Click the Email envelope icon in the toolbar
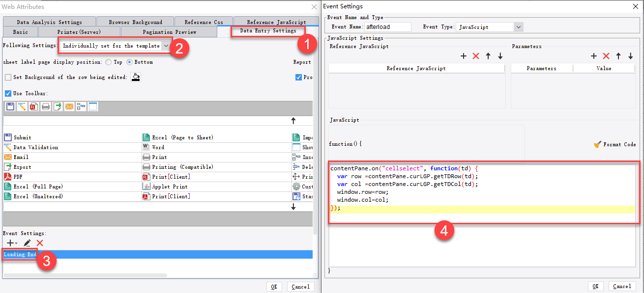The width and height of the screenshot is (644, 293). click(x=69, y=107)
